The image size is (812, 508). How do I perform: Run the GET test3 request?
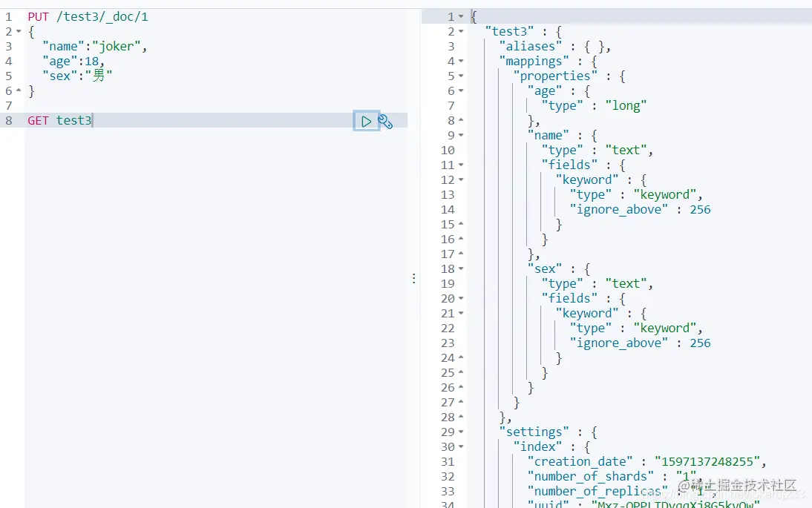click(x=366, y=121)
